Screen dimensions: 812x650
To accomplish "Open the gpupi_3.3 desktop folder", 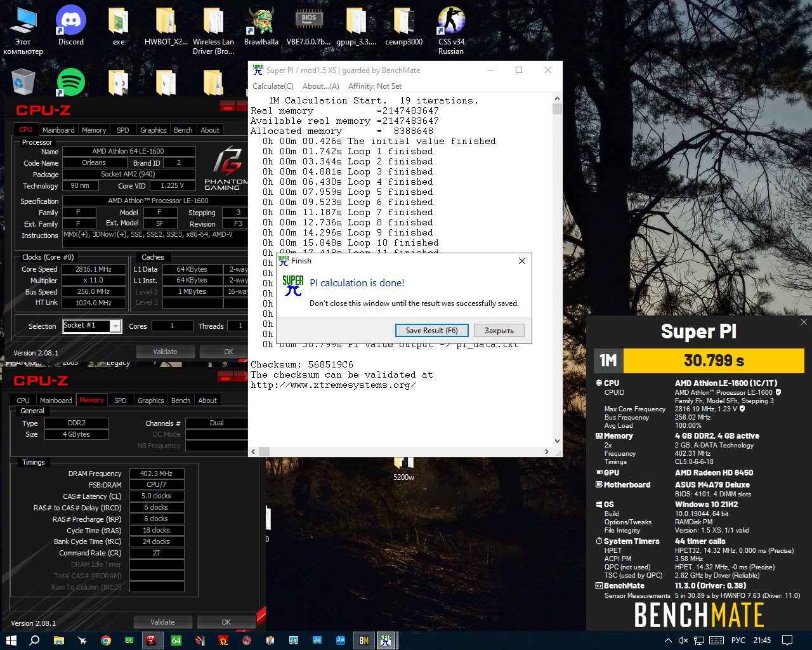I will (356, 26).
